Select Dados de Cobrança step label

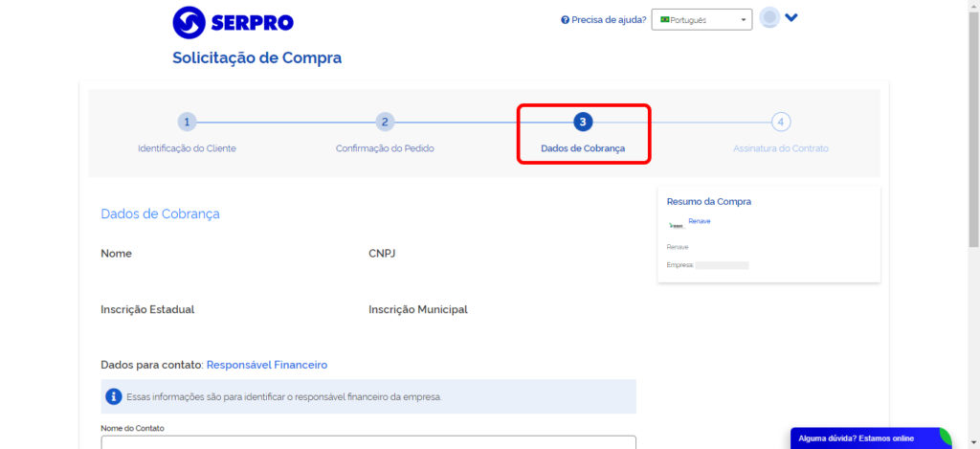(x=583, y=148)
